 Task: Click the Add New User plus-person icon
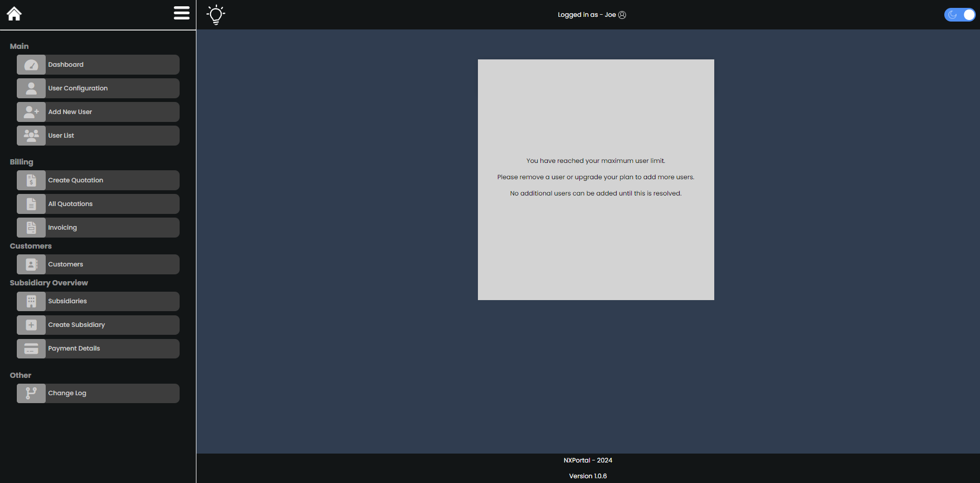[31, 112]
